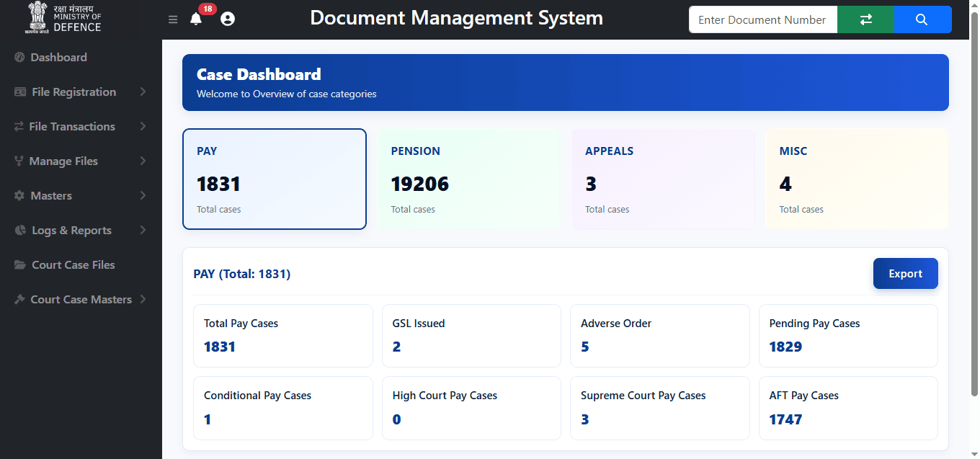Click the Document Management System title
Viewport: 980px width, 459px height.
(x=456, y=18)
